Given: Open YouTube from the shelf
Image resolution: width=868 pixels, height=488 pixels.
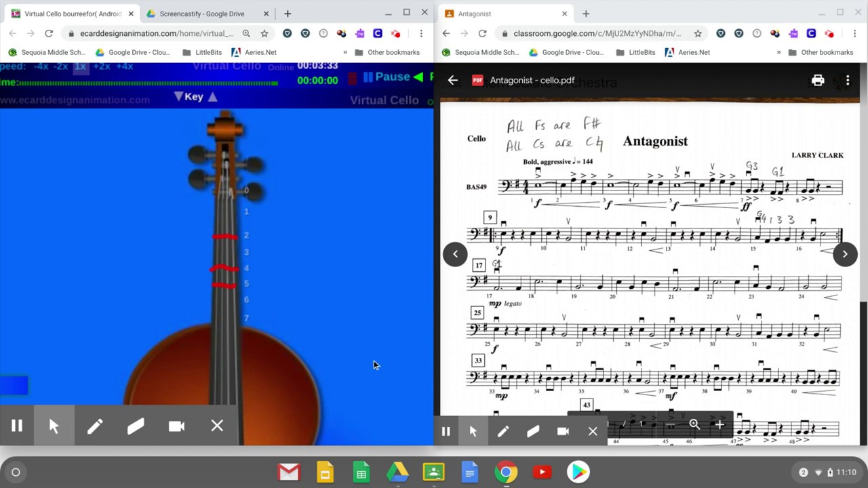Looking at the screenshot, I should point(542,472).
